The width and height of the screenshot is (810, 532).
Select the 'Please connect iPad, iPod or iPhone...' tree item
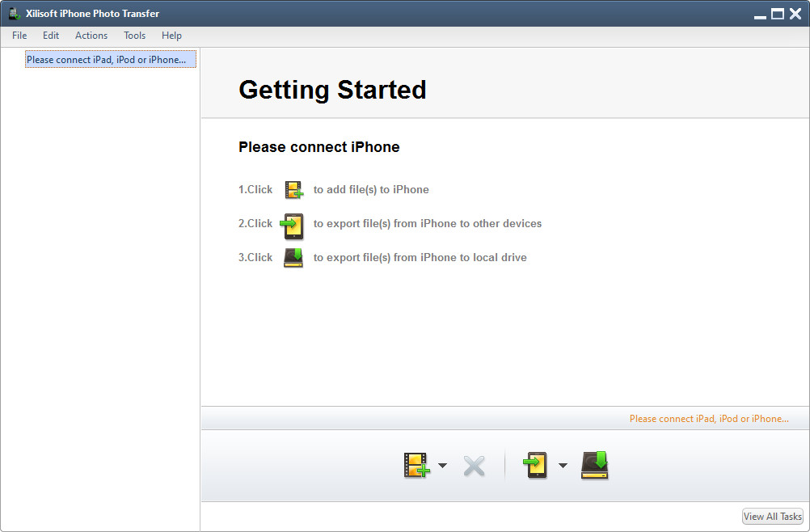click(x=111, y=59)
